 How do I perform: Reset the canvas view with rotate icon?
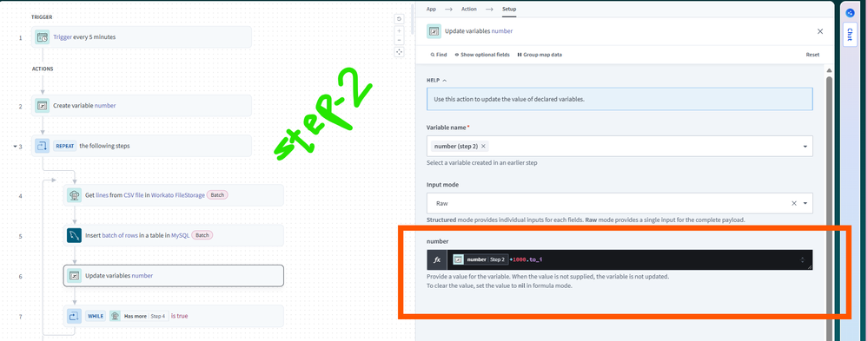[x=399, y=19]
